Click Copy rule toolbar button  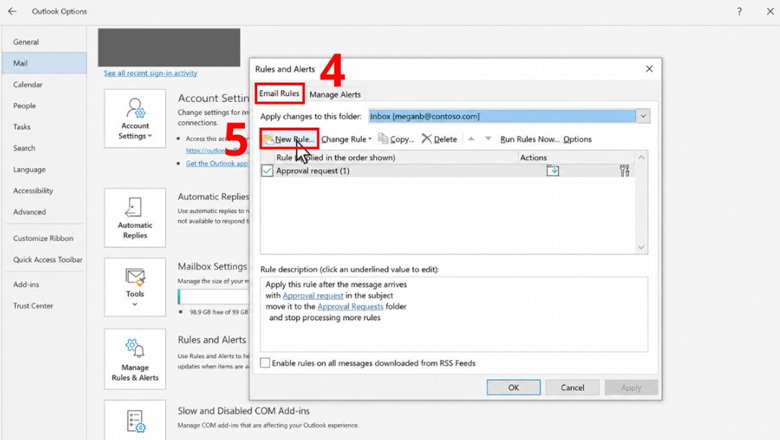pos(396,139)
